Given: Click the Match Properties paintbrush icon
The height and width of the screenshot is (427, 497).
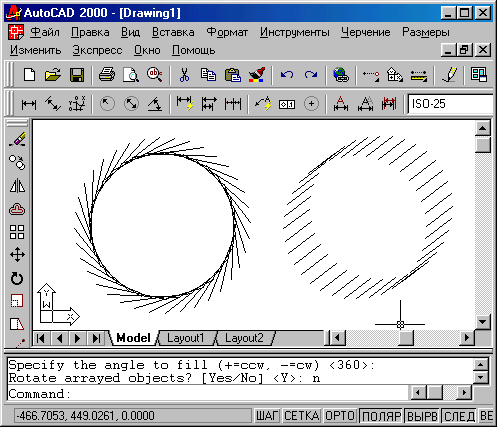Looking at the screenshot, I should pyautogui.click(x=257, y=75).
